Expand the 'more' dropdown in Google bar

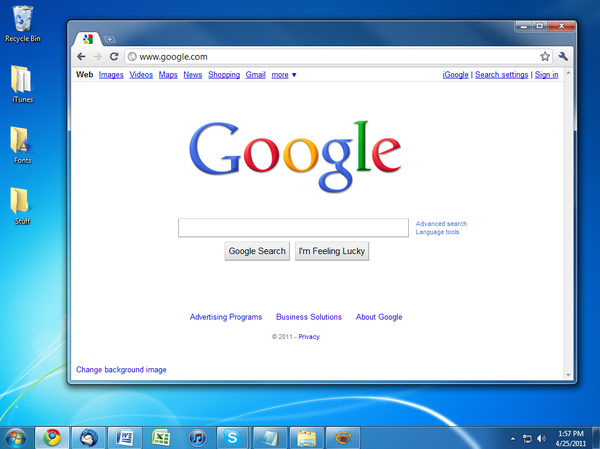pos(284,75)
